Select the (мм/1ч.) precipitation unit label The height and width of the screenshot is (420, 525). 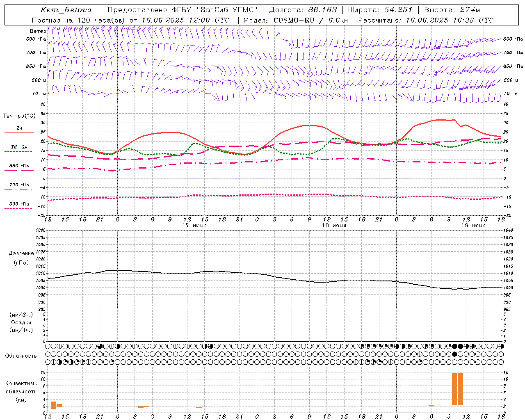21,330
